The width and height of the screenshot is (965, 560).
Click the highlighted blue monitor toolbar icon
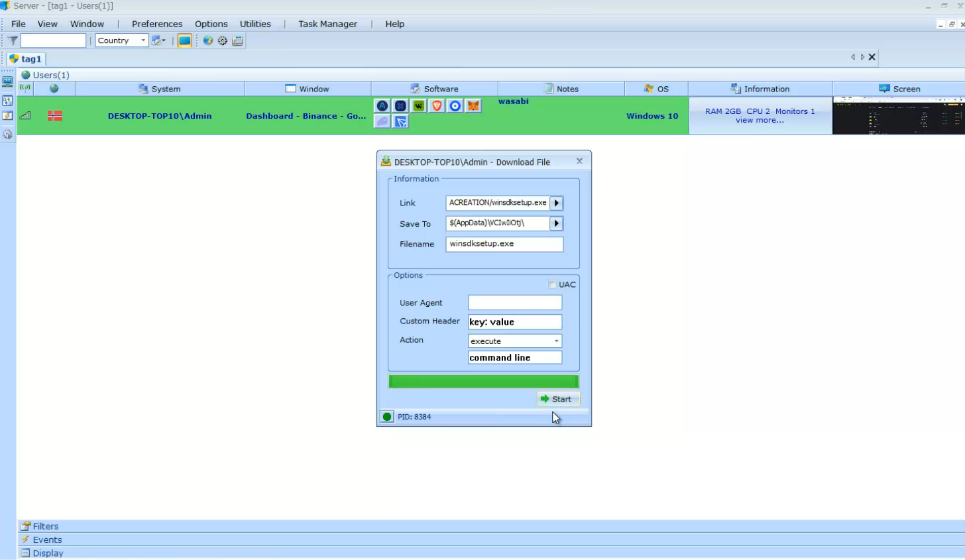(185, 40)
